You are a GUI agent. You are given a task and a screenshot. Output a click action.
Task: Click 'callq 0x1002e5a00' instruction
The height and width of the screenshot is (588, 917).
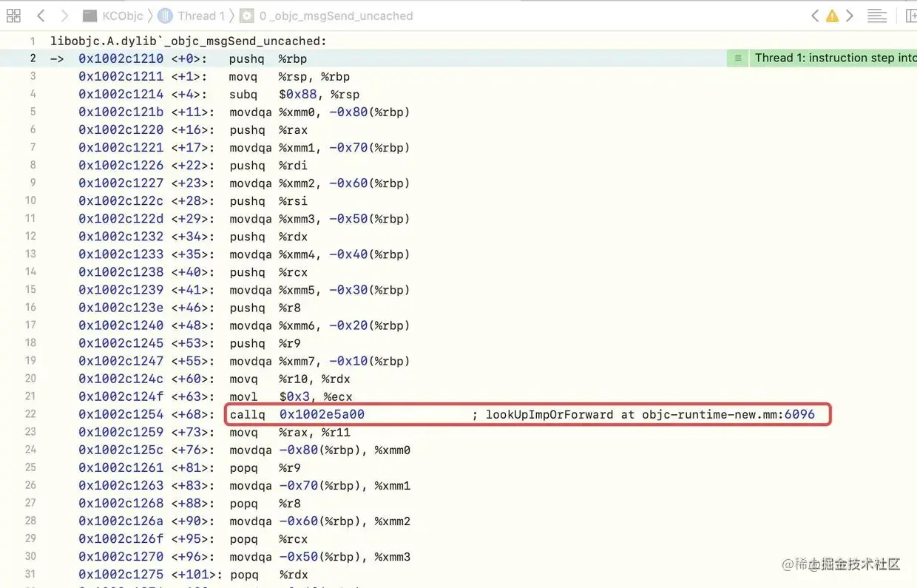tap(297, 414)
